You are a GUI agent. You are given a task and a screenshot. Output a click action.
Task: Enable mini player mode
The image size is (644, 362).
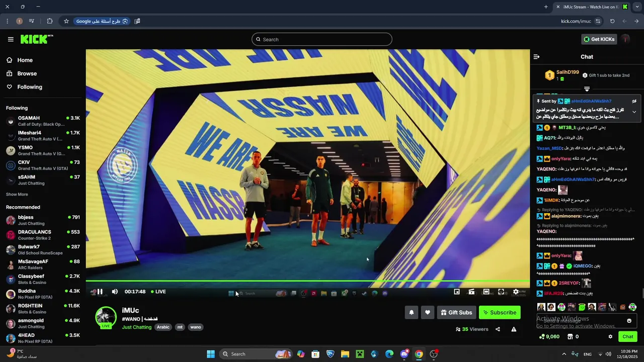[457, 292]
